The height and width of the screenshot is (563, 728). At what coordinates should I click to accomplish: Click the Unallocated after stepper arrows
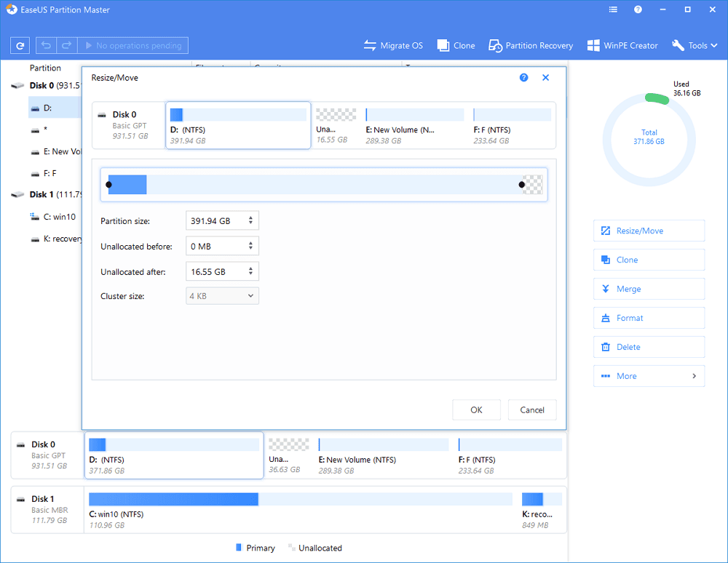click(x=251, y=271)
